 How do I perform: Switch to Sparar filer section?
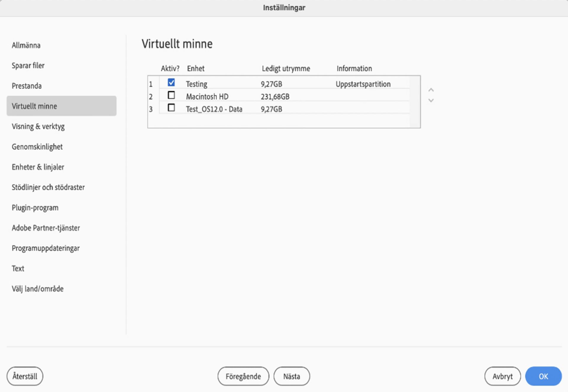point(28,66)
